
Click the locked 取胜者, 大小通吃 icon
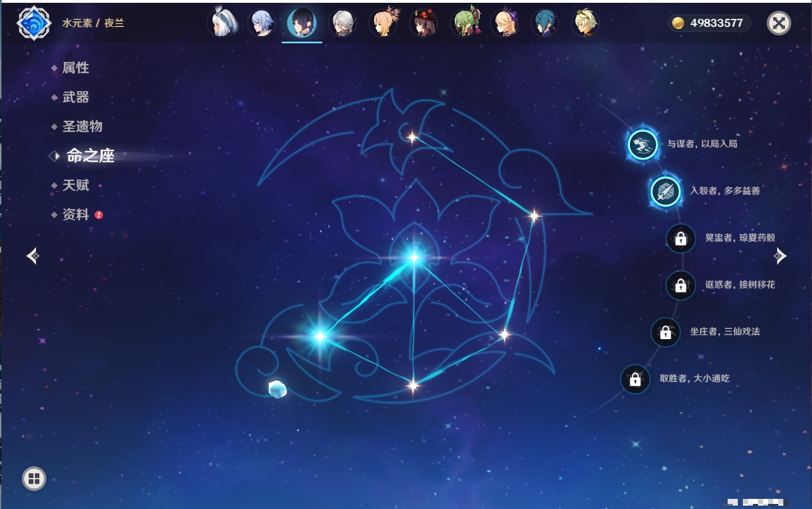pos(635,379)
